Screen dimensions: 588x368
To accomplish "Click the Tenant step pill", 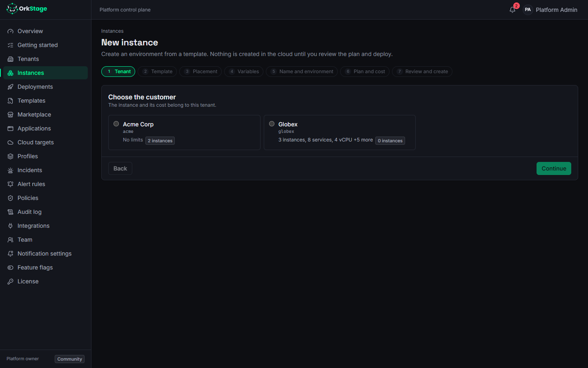I will click(118, 72).
